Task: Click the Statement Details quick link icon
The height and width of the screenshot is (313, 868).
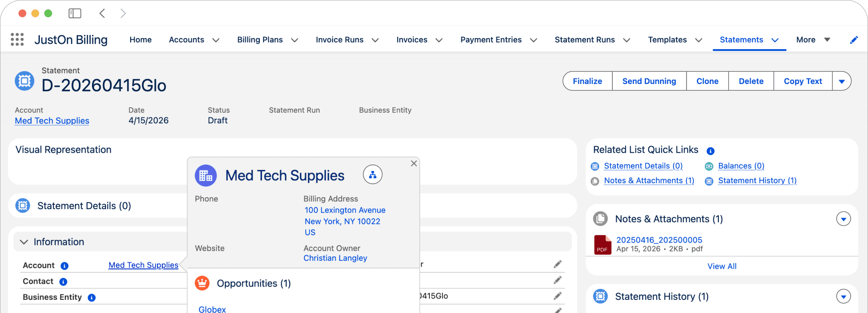Action: [595, 166]
